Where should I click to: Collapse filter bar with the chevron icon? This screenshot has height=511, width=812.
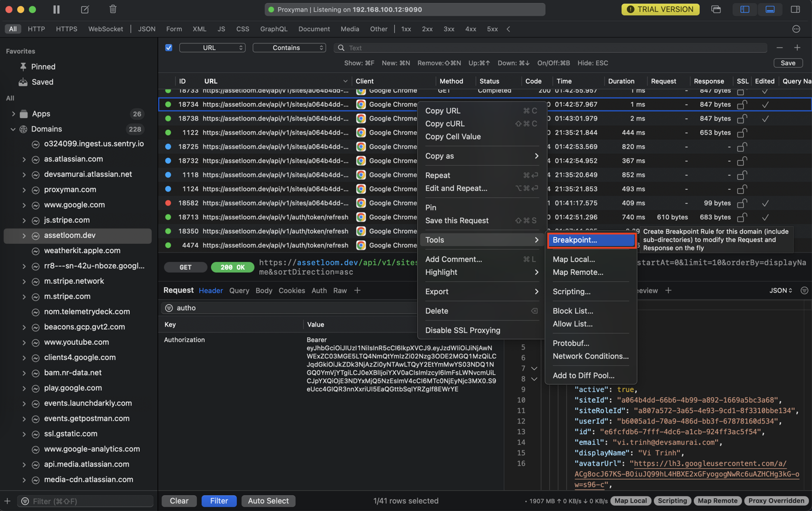(508, 29)
